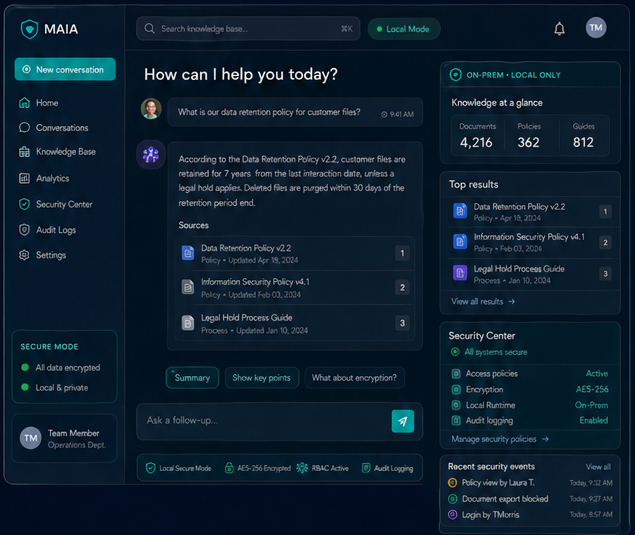635x535 pixels.
Task: Select Show key points chip
Action: coord(262,378)
